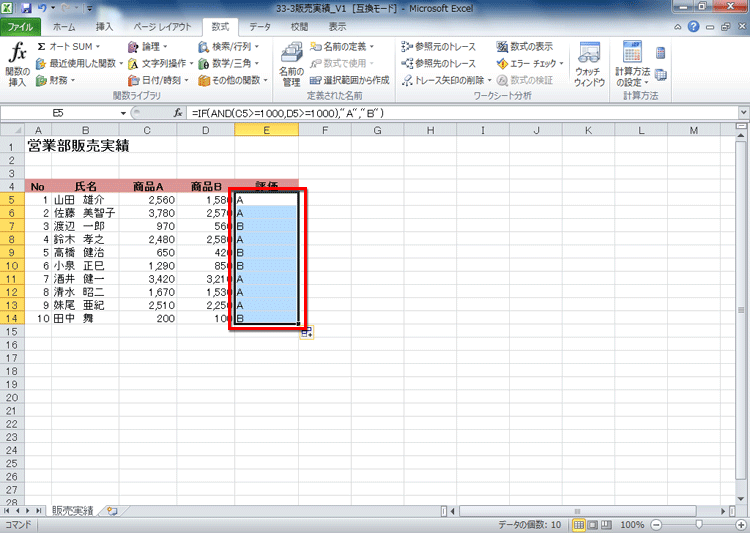
Task: Open Math & Trig (数学/三角) functions
Action: point(229,63)
